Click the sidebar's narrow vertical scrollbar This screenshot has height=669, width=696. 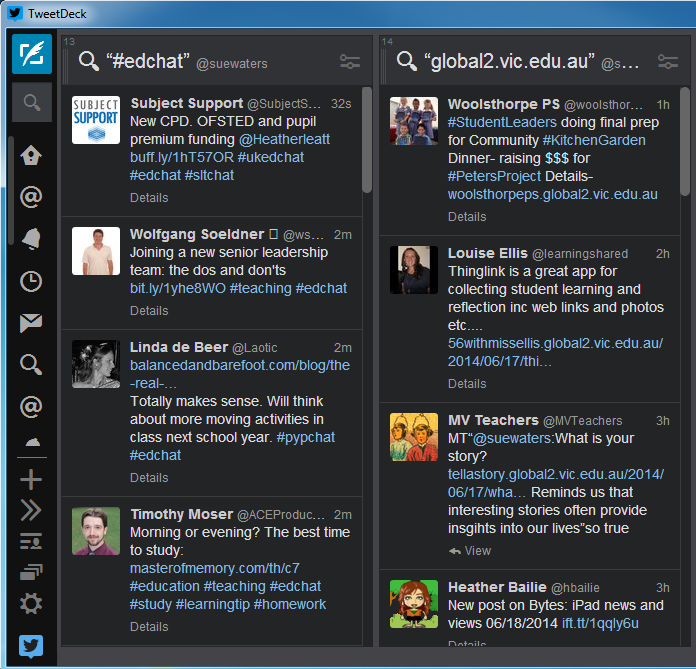pyautogui.click(x=10, y=191)
